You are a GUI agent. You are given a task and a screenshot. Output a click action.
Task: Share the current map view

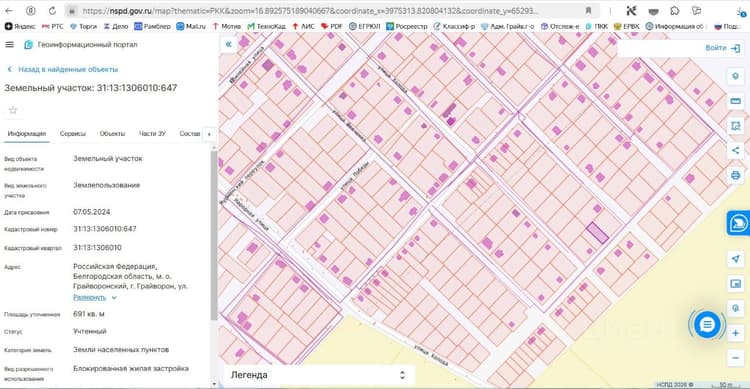[x=736, y=150]
